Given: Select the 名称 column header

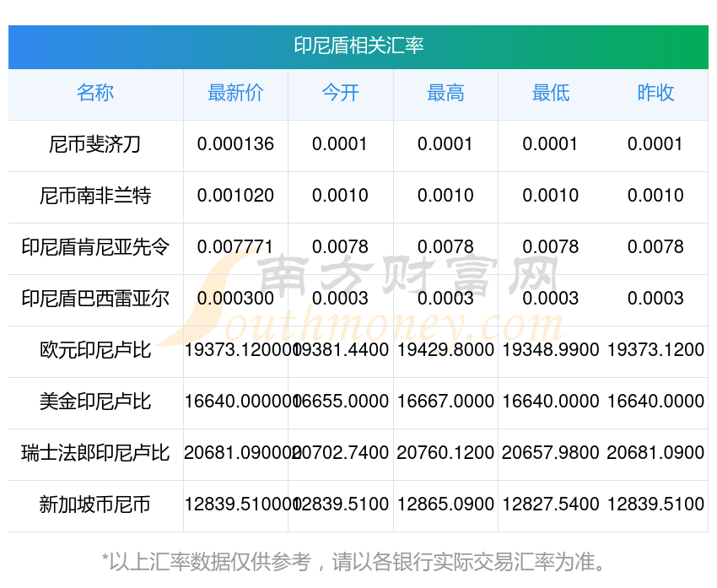Looking at the screenshot, I should pyautogui.click(x=95, y=94).
